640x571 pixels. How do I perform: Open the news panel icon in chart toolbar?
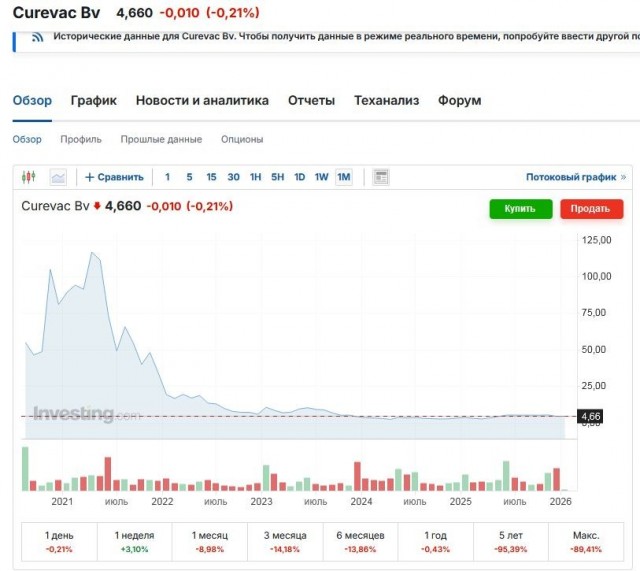(381, 177)
